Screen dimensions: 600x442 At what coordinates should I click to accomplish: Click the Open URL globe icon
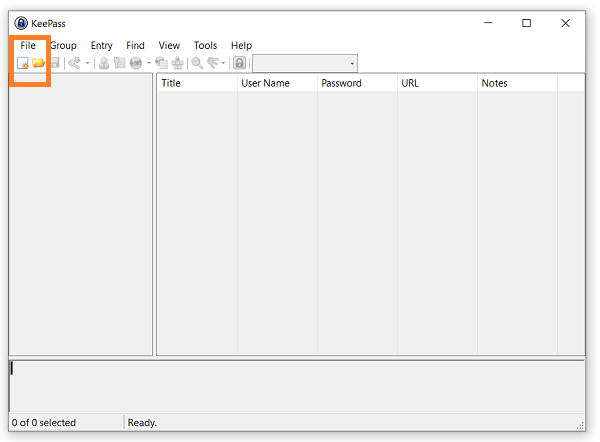(136, 63)
